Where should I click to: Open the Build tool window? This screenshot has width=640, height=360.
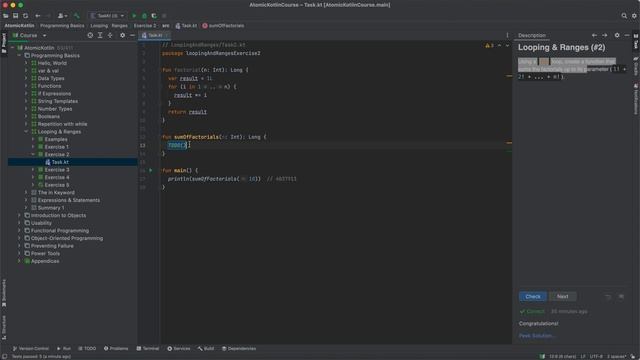pos(206,349)
